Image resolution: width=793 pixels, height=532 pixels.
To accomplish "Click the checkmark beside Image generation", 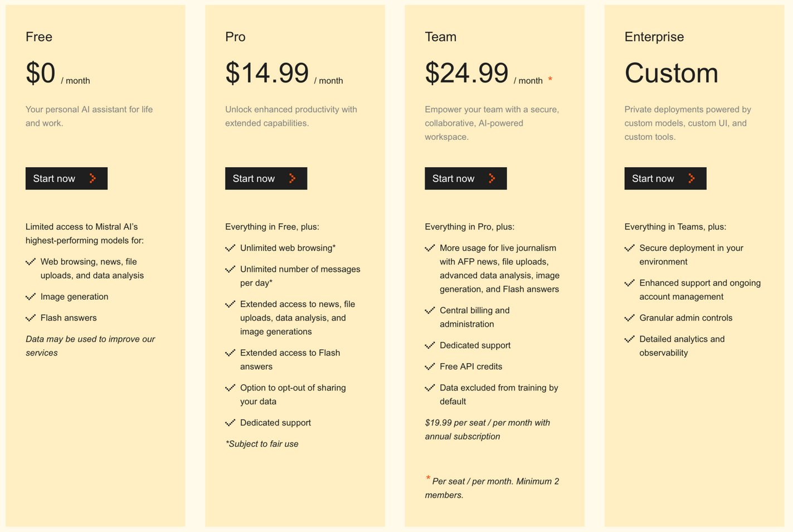I will [31, 297].
